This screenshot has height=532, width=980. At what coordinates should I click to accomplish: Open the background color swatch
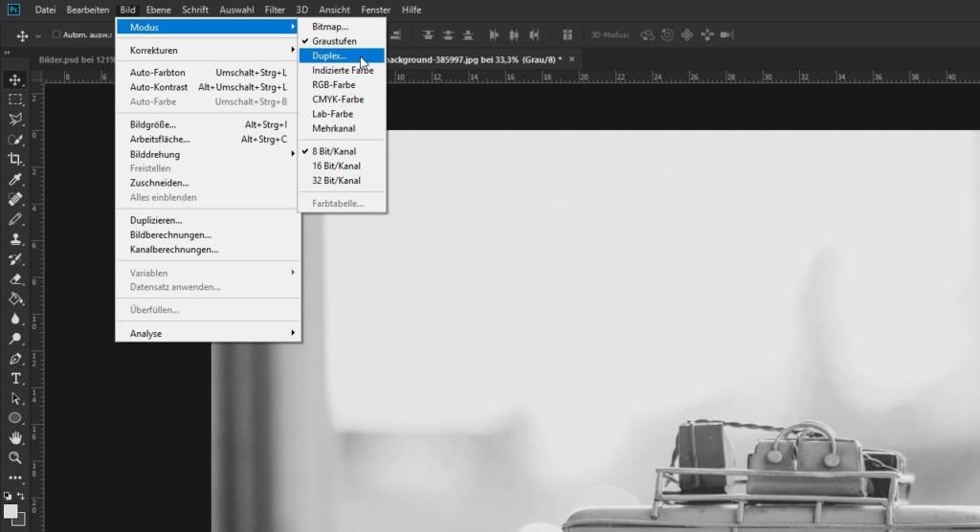click(21, 521)
